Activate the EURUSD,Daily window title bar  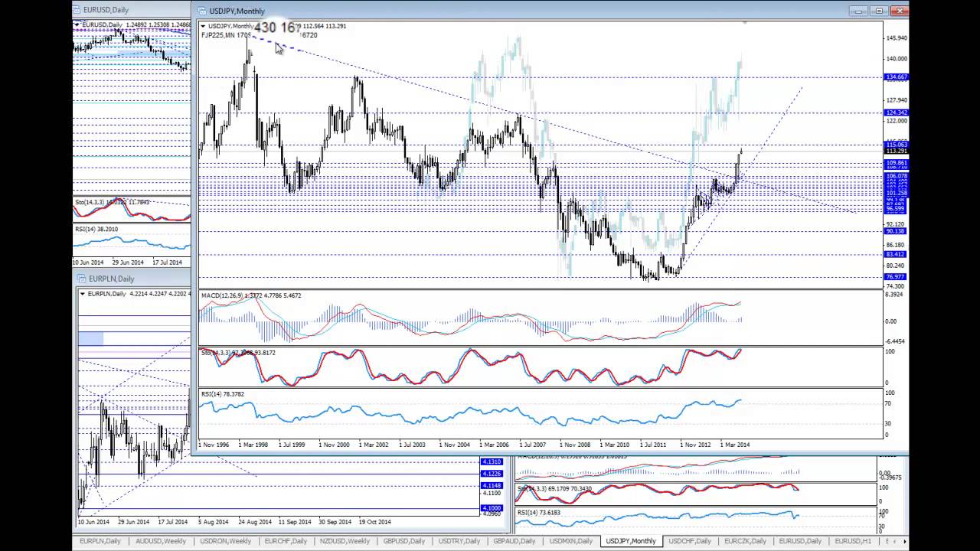pyautogui.click(x=132, y=10)
